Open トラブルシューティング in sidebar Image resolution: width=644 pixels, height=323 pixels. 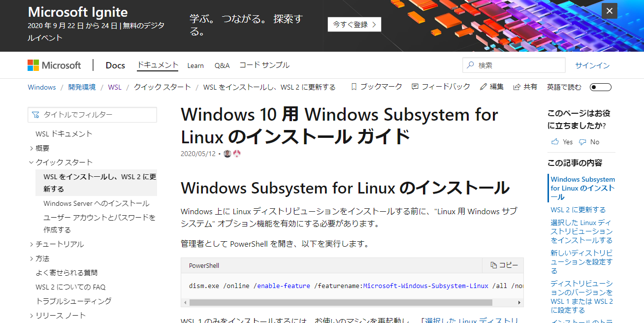click(x=74, y=301)
